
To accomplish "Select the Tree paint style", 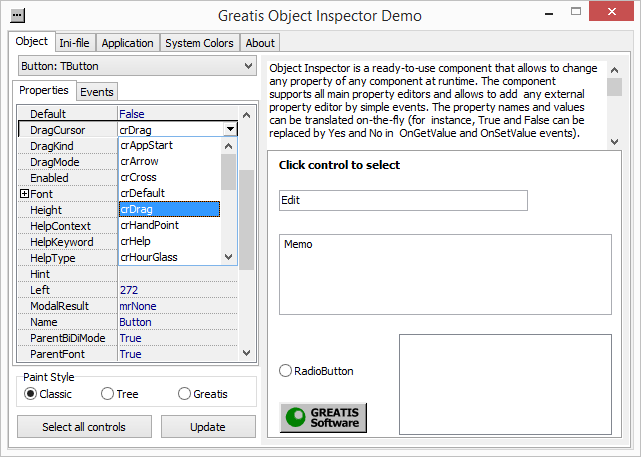I will (108, 394).
